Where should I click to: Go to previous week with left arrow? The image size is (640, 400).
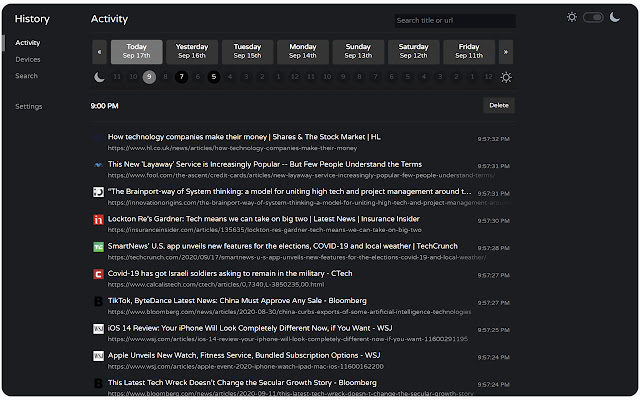pyautogui.click(x=99, y=52)
